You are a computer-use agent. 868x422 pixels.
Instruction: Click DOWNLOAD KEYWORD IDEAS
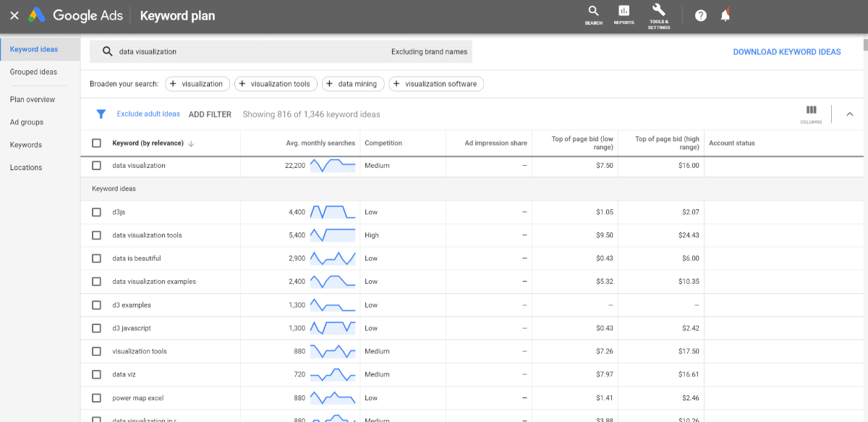pyautogui.click(x=787, y=51)
